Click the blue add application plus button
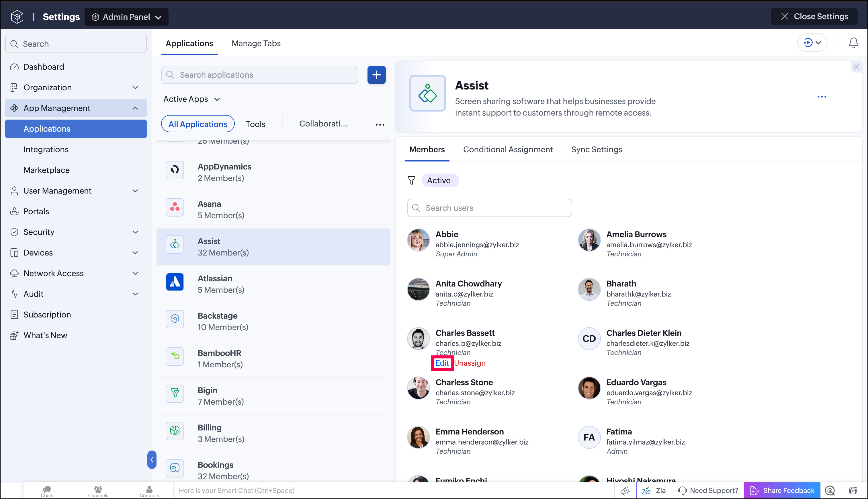Image resolution: width=868 pixels, height=499 pixels. pyautogui.click(x=376, y=75)
